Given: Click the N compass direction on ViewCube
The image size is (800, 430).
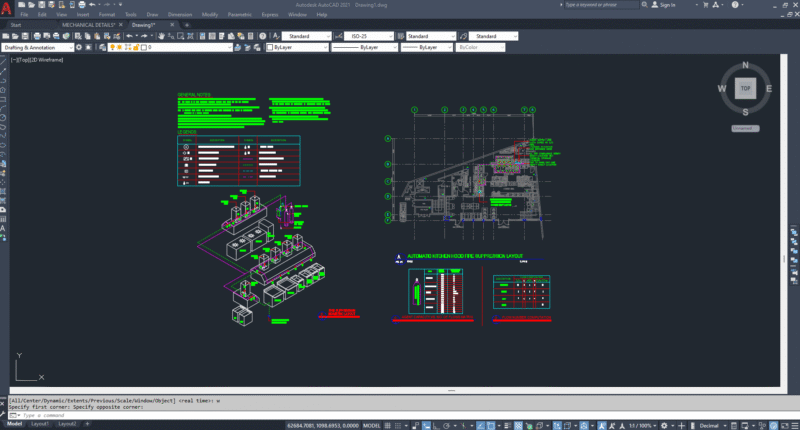Looking at the screenshot, I should (745, 65).
